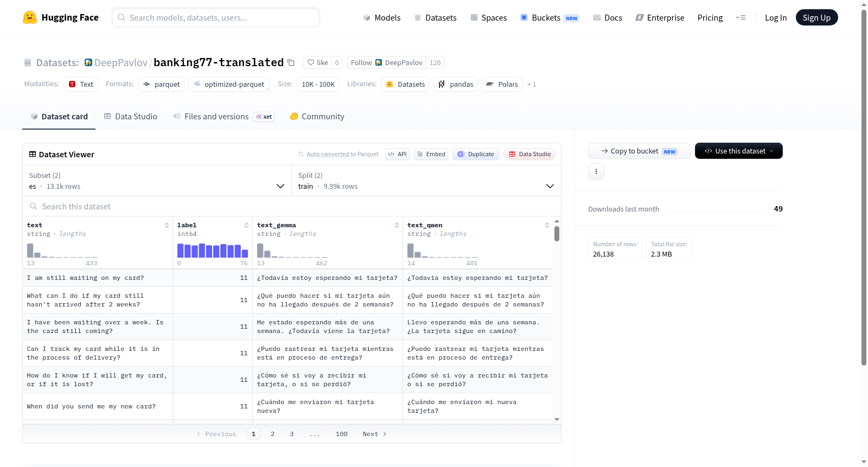Click the Embed button
This screenshot has width=868, height=467.
[x=430, y=154]
